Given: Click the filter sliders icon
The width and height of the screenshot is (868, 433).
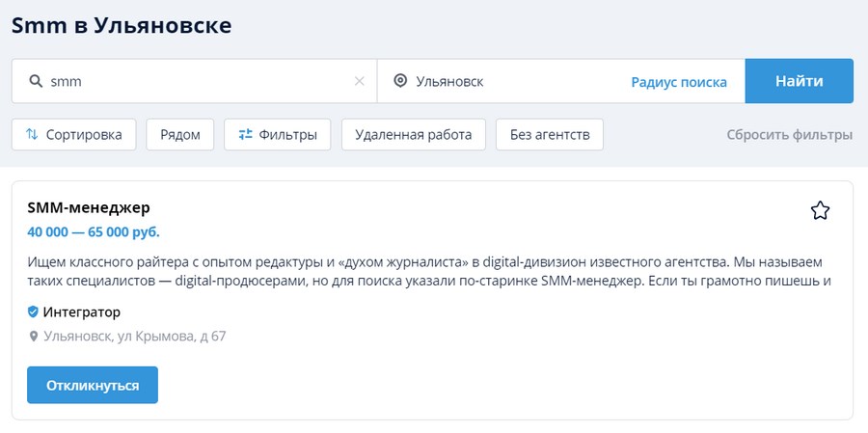Looking at the screenshot, I should 245,134.
